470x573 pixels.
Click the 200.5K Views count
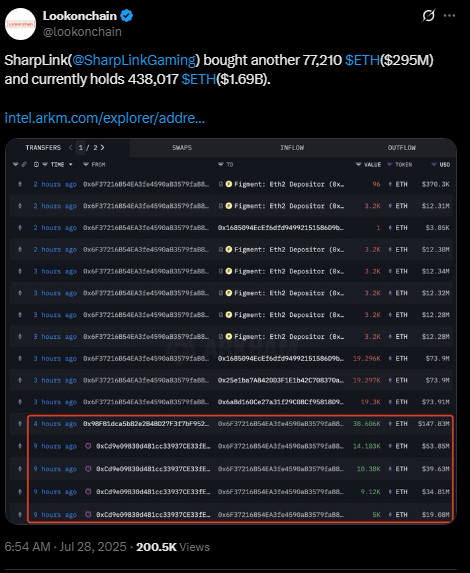pos(173,547)
